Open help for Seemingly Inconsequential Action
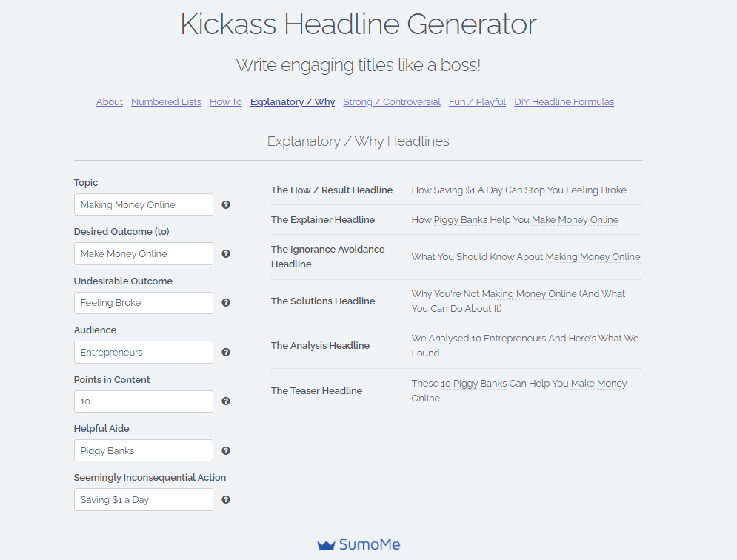 tap(226, 499)
